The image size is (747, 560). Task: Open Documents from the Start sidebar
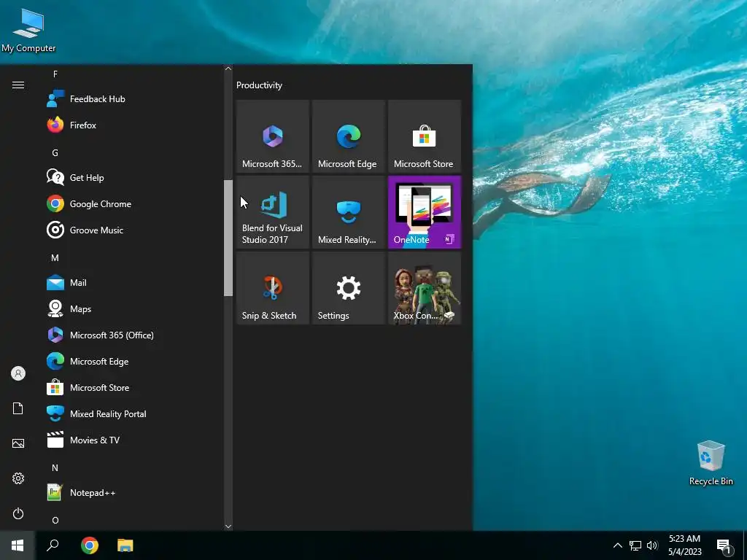pyautogui.click(x=18, y=408)
